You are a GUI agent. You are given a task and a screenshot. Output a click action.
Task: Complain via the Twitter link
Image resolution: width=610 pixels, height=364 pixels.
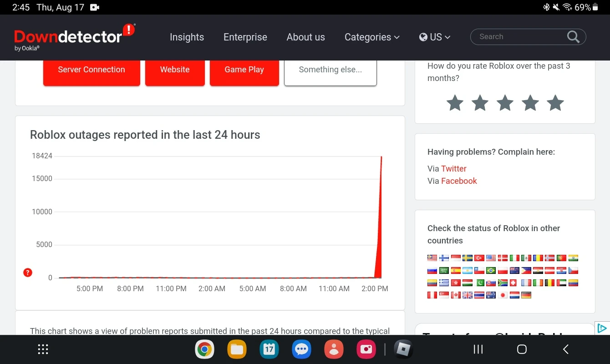coord(454,168)
